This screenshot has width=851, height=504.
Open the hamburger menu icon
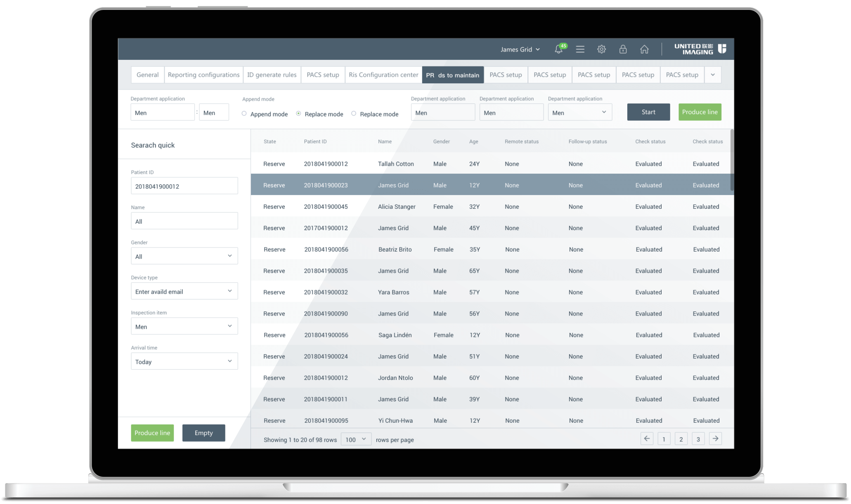580,49
